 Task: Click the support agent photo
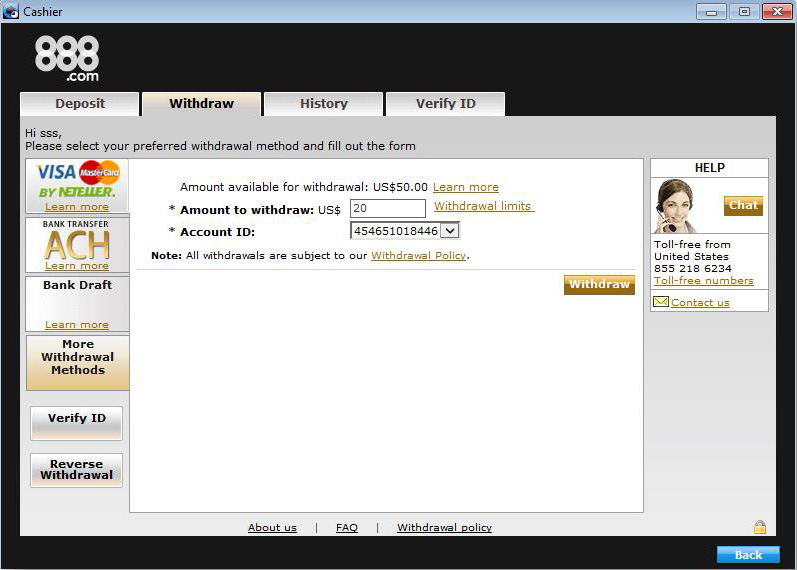click(x=675, y=206)
